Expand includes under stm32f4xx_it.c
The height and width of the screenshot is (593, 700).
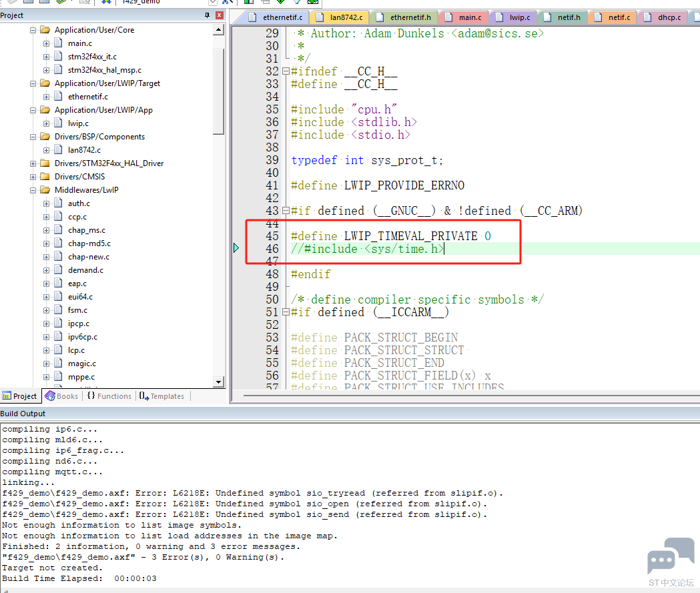click(x=47, y=57)
